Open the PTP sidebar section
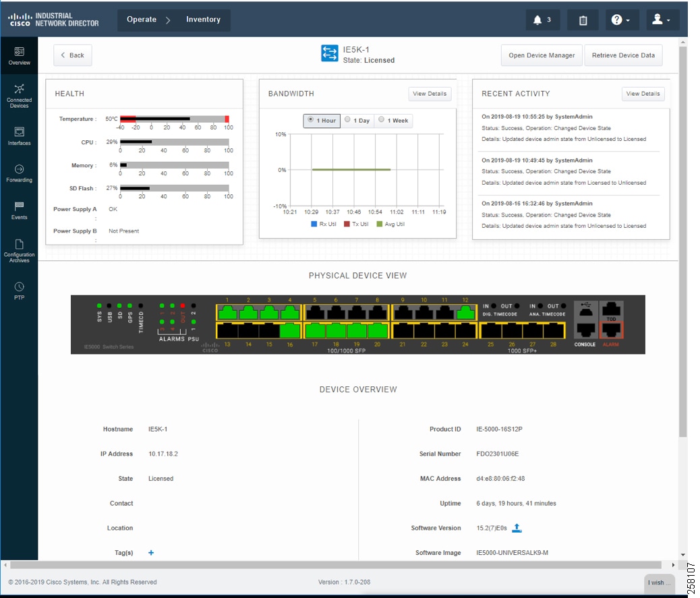The image size is (700, 598). pyautogui.click(x=19, y=291)
